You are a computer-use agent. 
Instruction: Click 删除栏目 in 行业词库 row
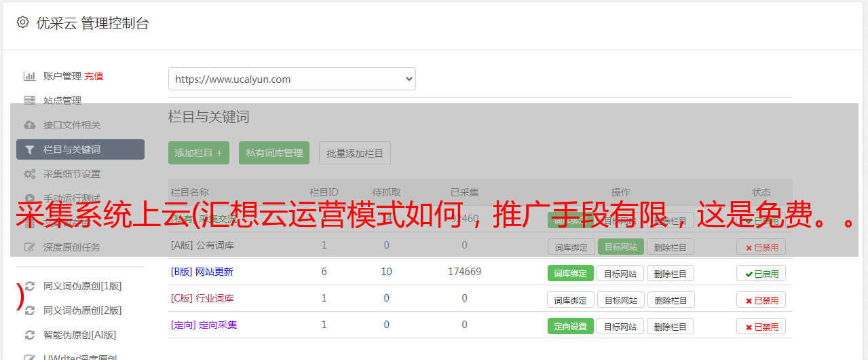tap(670, 300)
